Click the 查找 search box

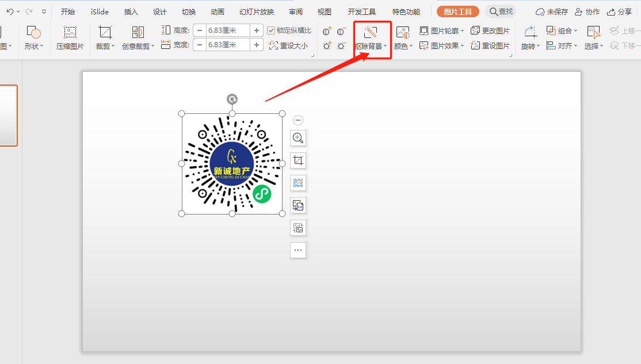(501, 12)
